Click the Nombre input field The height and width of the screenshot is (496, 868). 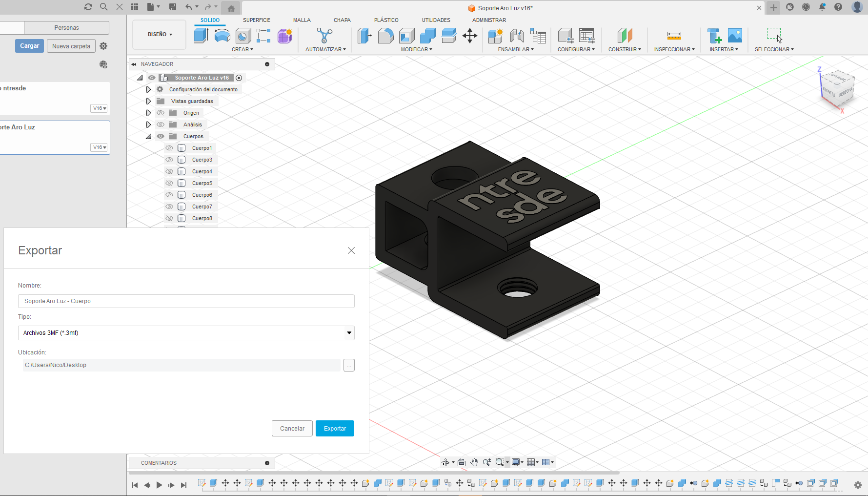click(186, 301)
